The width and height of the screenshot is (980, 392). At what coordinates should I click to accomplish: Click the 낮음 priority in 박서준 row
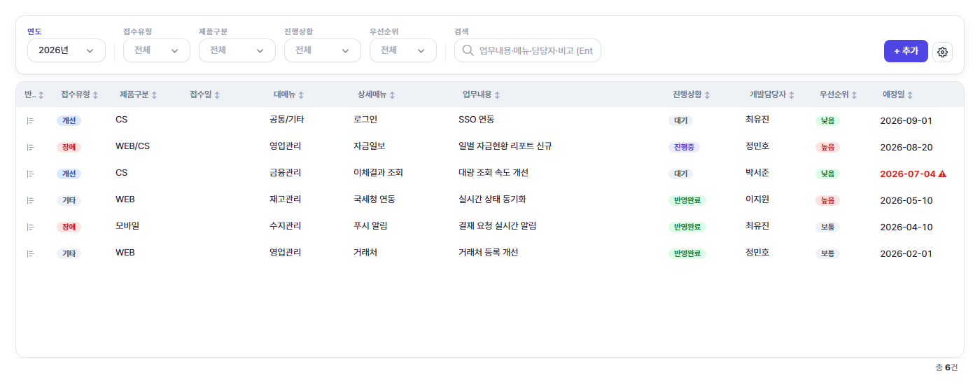tap(827, 174)
